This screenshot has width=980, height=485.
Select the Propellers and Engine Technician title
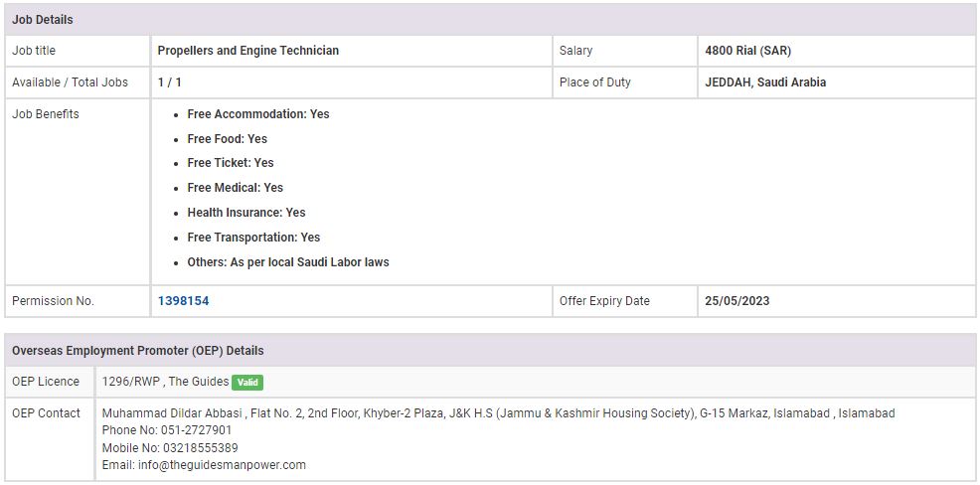[247, 51]
